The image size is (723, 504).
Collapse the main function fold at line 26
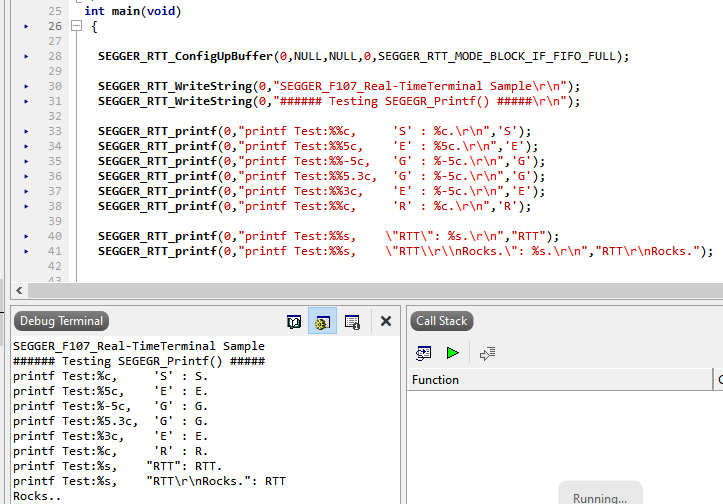[x=77, y=26]
